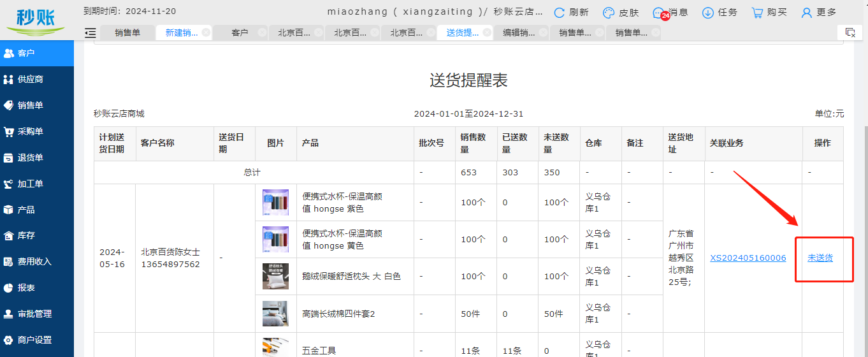
Task: Open 销售单 in the sidebar
Action: (30, 105)
